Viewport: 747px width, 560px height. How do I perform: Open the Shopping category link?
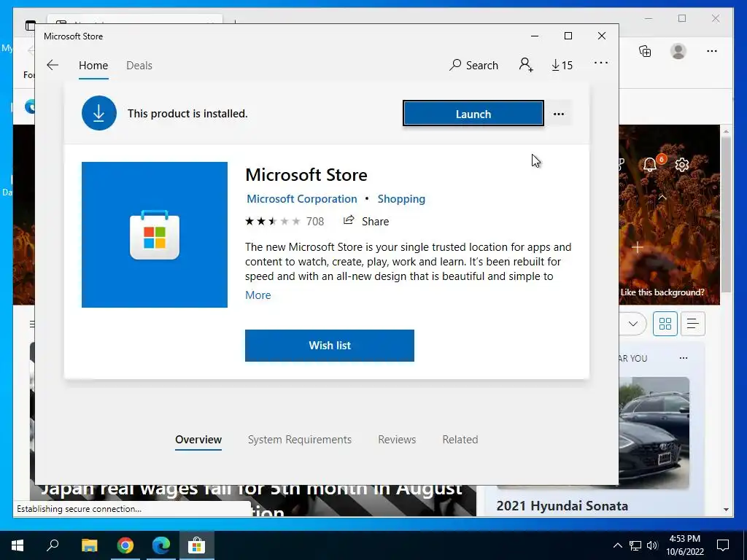[x=401, y=199]
